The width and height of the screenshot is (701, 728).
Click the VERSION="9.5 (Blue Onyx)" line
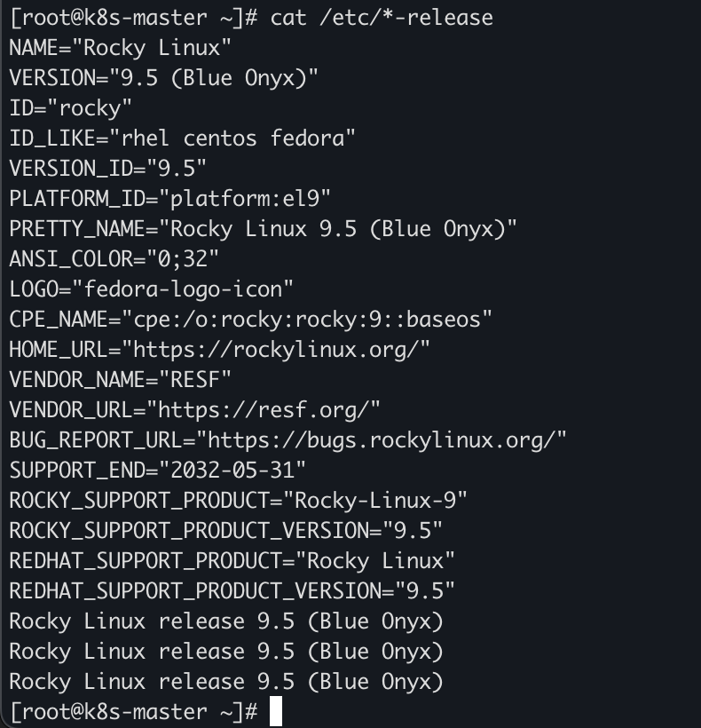point(164,78)
